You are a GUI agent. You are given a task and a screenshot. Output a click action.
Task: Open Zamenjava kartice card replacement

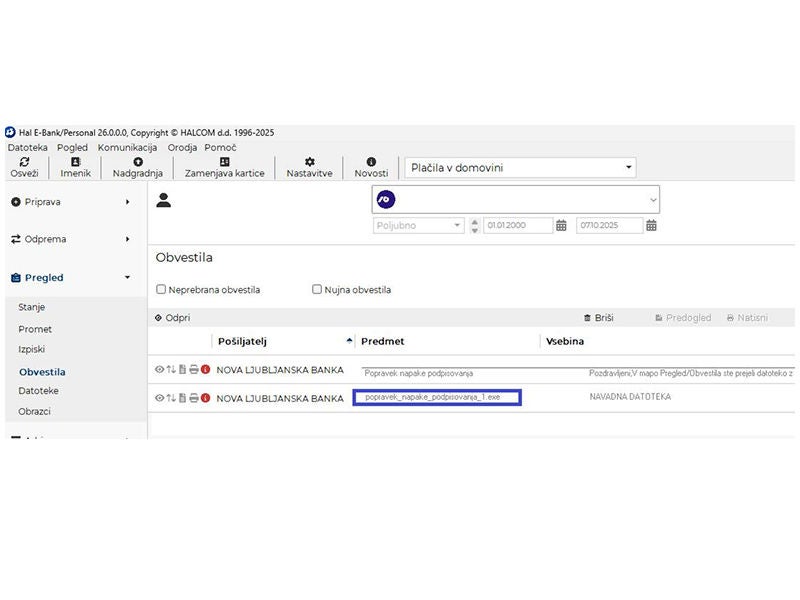pos(224,162)
